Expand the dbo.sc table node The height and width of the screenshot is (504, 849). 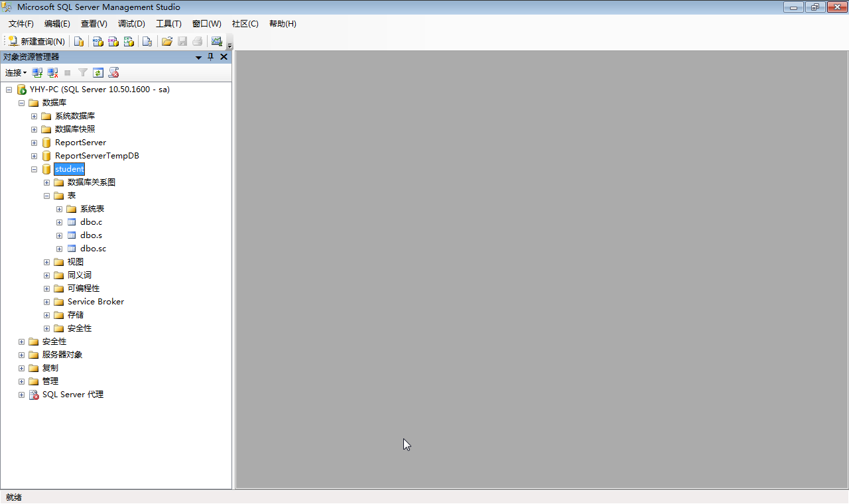point(59,249)
